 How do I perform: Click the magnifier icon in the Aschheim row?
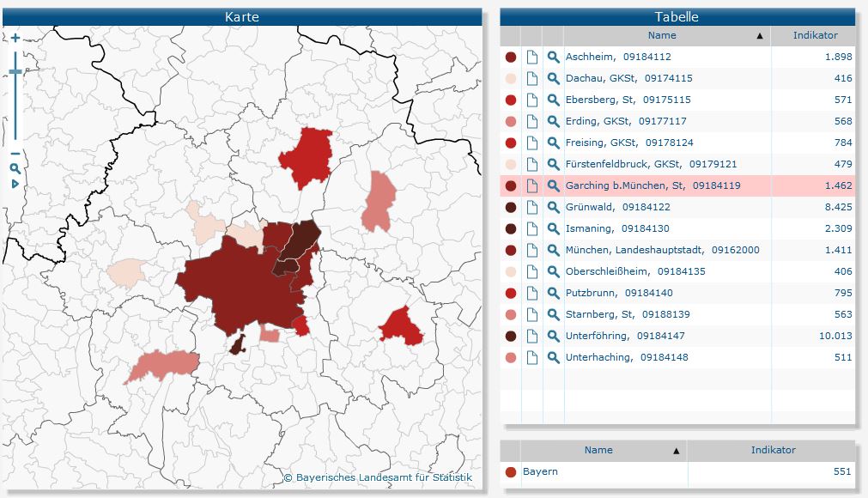coord(553,57)
